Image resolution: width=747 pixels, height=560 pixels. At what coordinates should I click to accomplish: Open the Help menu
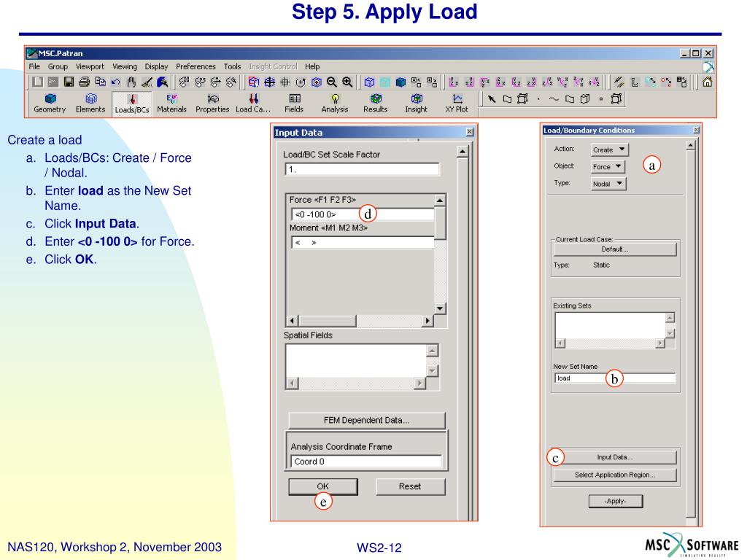[312, 66]
